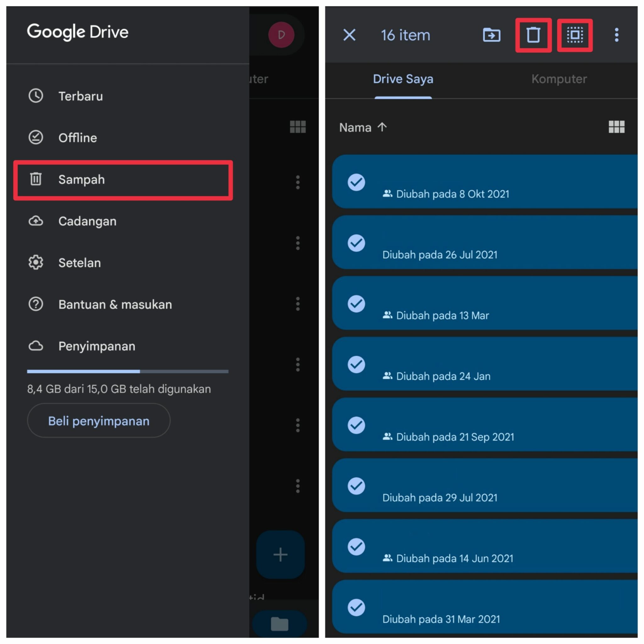Click text Diubah pada 8 Okt 2021
The width and height of the screenshot is (644, 644).
tap(453, 194)
